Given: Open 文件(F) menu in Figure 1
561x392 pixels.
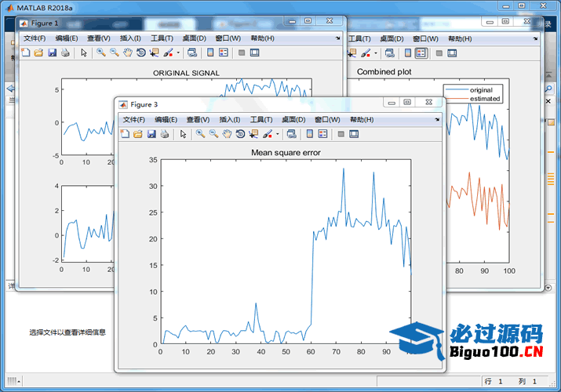Looking at the screenshot, I should click(x=35, y=38).
